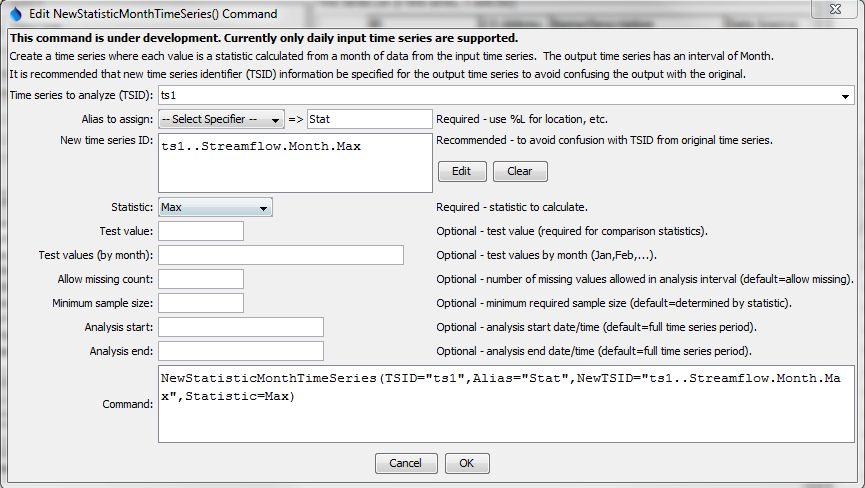Click the Analysis end date field
865x488 pixels.
pyautogui.click(x=241, y=351)
